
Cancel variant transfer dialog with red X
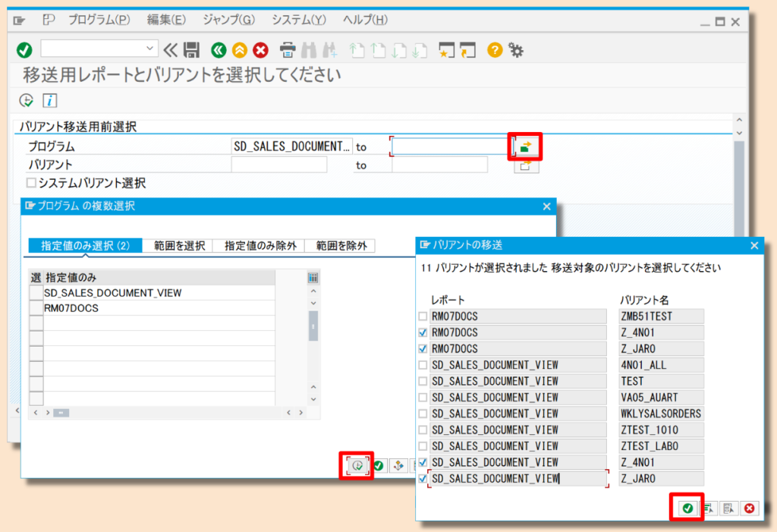749,508
